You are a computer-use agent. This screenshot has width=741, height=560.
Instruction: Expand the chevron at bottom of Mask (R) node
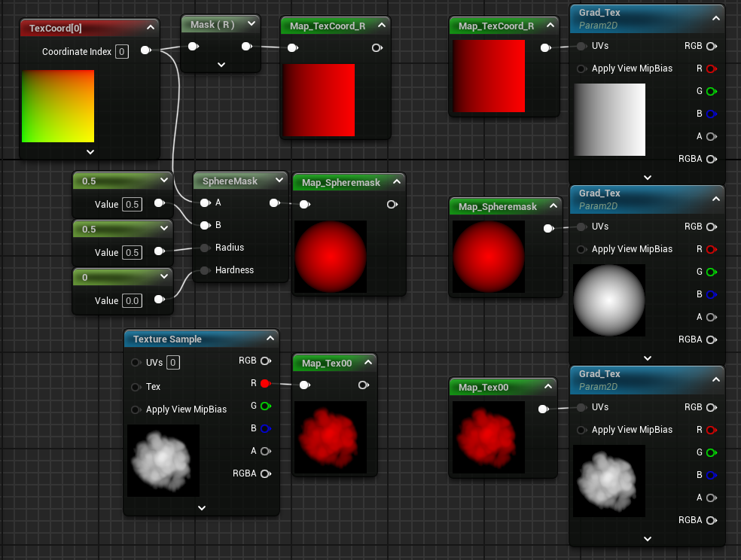[221, 65]
